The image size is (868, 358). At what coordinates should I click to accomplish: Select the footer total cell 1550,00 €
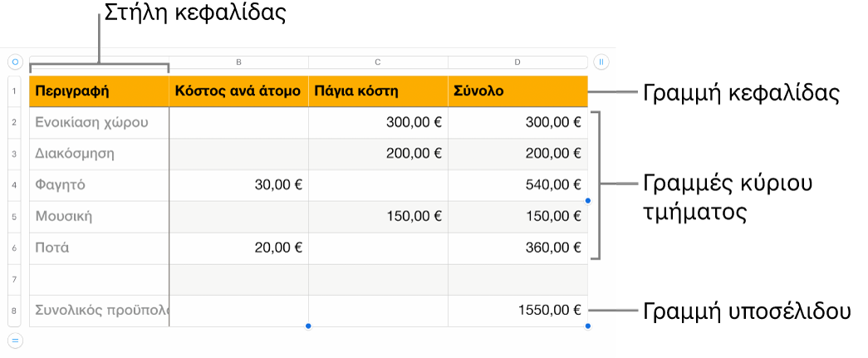pyautogui.click(x=518, y=311)
